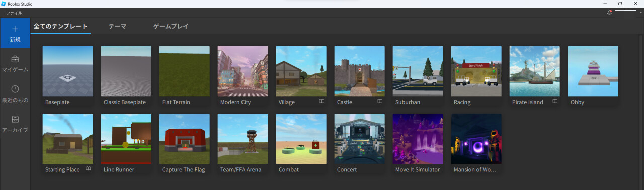Click the 新規 plus icon in sidebar
644x190 pixels.
(x=15, y=29)
